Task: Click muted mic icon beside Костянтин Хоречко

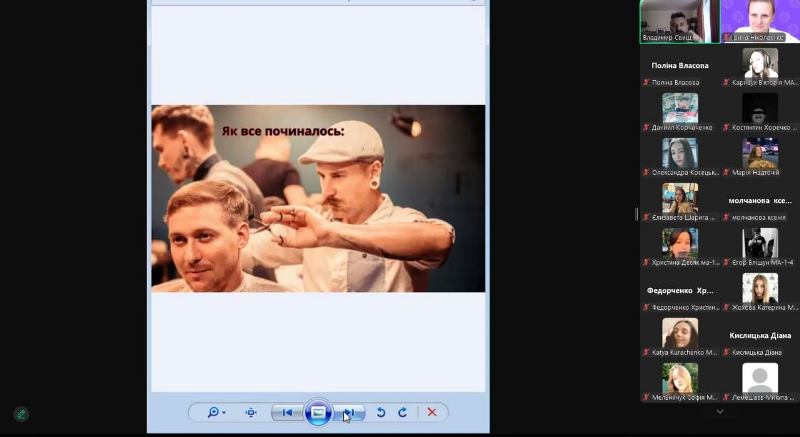Action: tap(727, 127)
